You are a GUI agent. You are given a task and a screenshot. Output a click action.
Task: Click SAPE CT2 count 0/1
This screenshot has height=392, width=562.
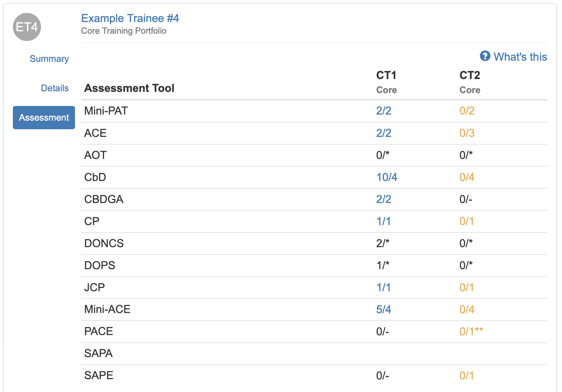click(x=466, y=376)
